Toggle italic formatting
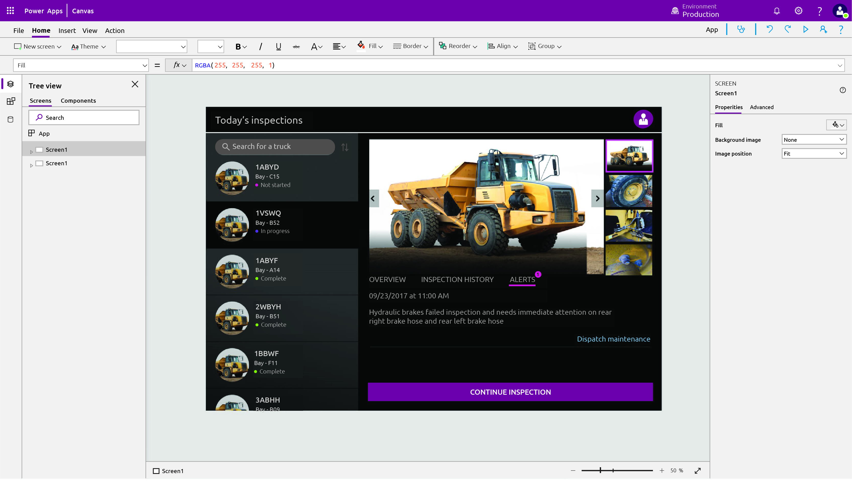The width and height of the screenshot is (852, 504). (261, 46)
